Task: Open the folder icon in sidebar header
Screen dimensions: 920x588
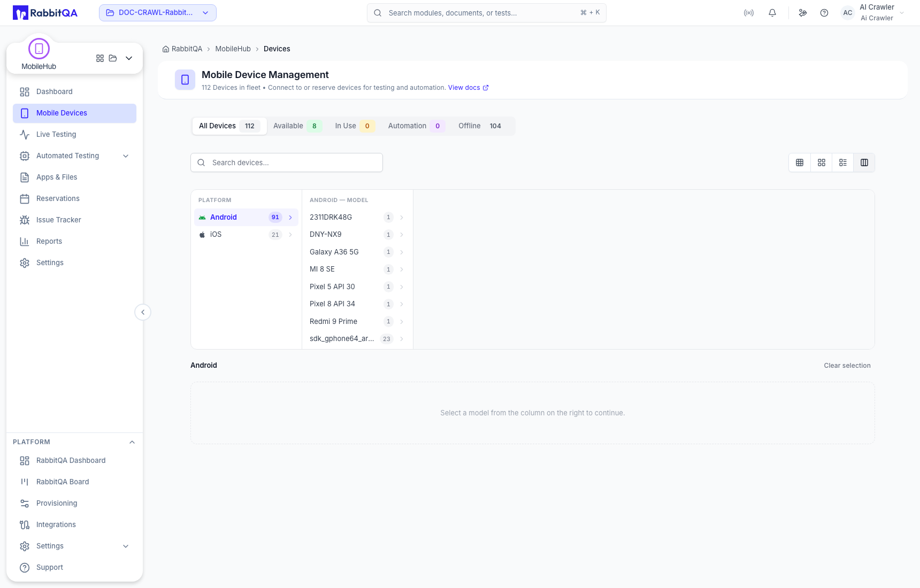Action: tap(113, 58)
